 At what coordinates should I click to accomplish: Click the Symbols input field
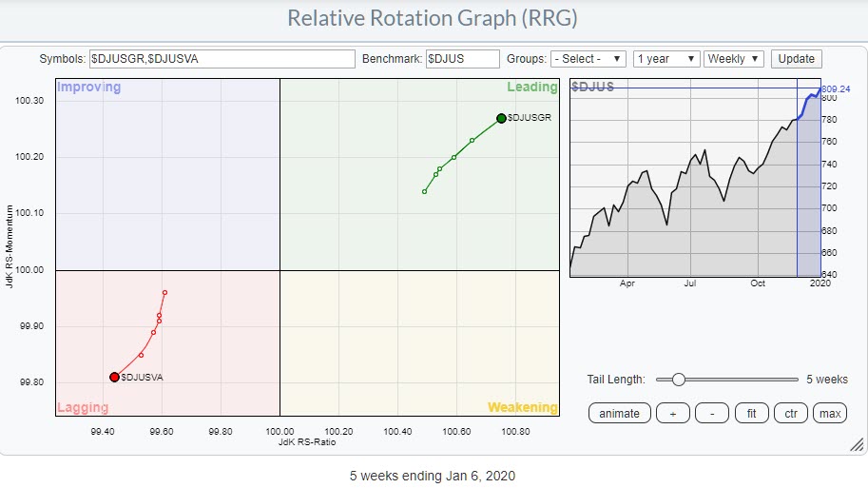tap(222, 59)
